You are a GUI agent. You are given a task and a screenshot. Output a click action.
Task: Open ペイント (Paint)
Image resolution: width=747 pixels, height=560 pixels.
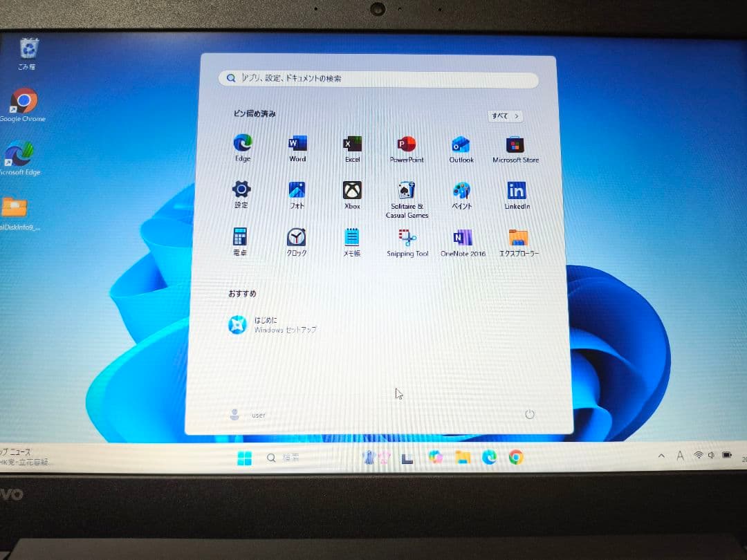461,192
